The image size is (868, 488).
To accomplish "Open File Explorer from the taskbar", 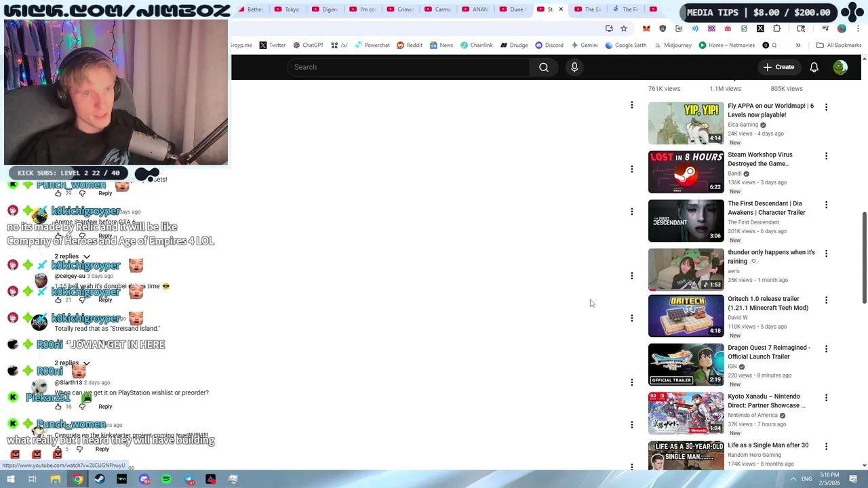I will coord(55,479).
